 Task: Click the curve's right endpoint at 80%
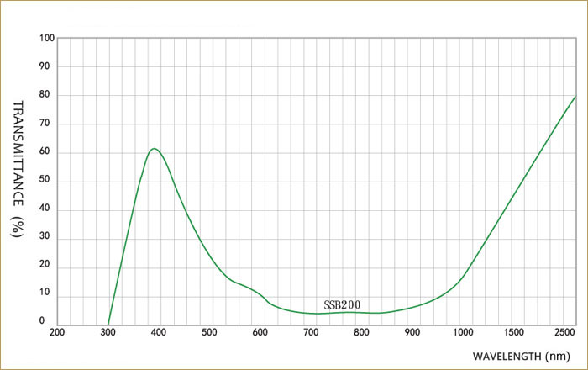click(x=575, y=96)
